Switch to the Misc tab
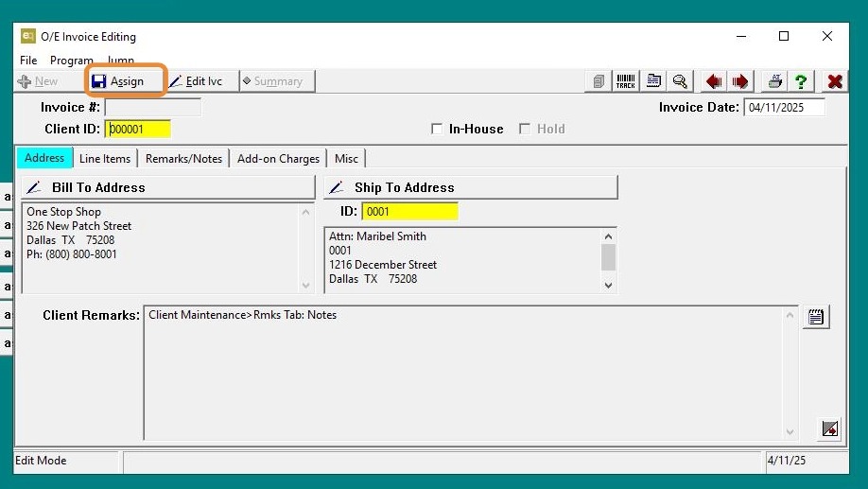Screen dimensions: 868x489 point(346,158)
